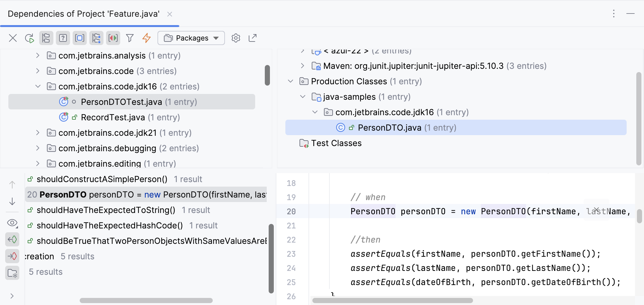644x305 pixels.
Task: Enable show usages from tests filter
Action: (x=12, y=239)
